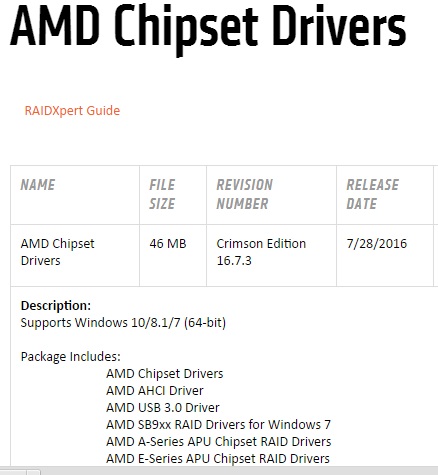The image size is (438, 475).
Task: Click the AMD AHCI Driver list entry
Action: click(155, 391)
